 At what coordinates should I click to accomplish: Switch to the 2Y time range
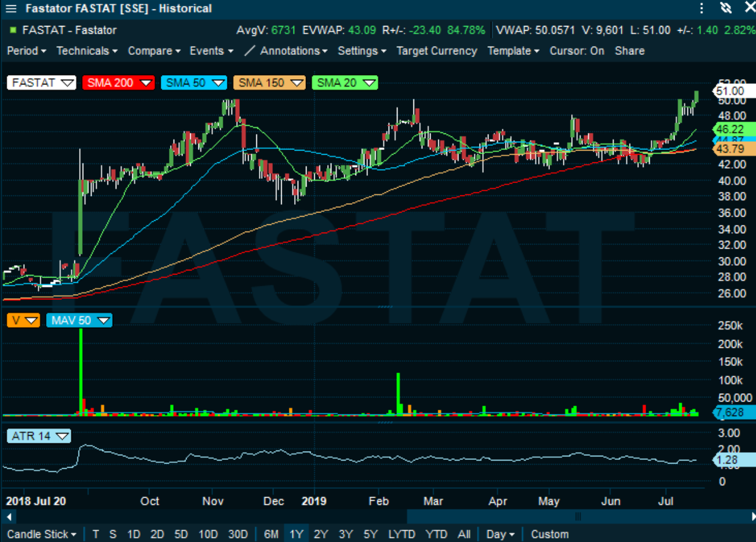tap(321, 534)
